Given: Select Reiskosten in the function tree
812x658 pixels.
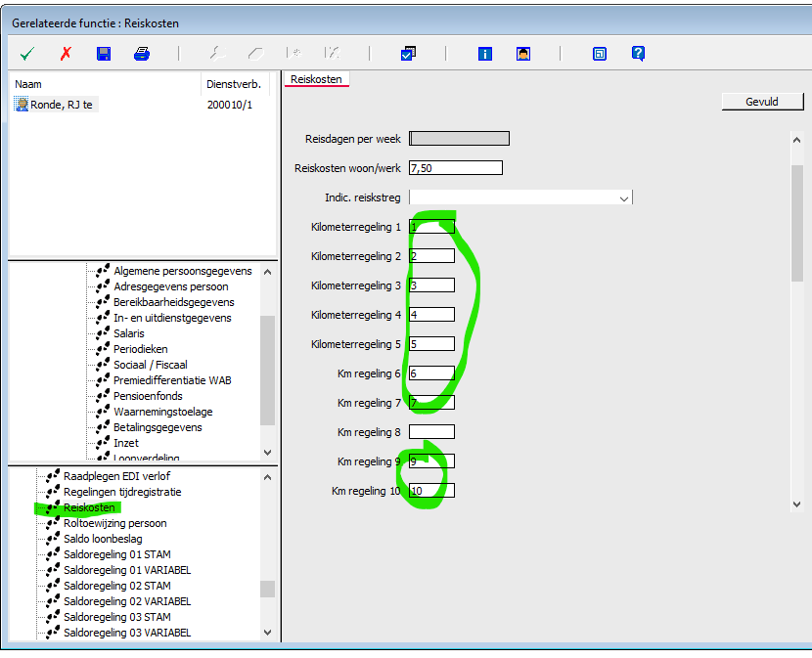Looking at the screenshot, I should pos(89,507).
